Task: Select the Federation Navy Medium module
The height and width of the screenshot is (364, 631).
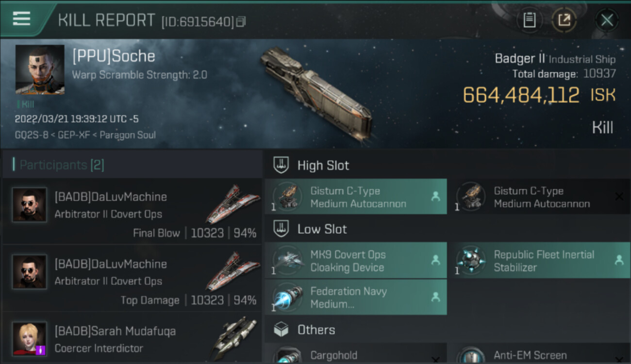Action: point(355,298)
